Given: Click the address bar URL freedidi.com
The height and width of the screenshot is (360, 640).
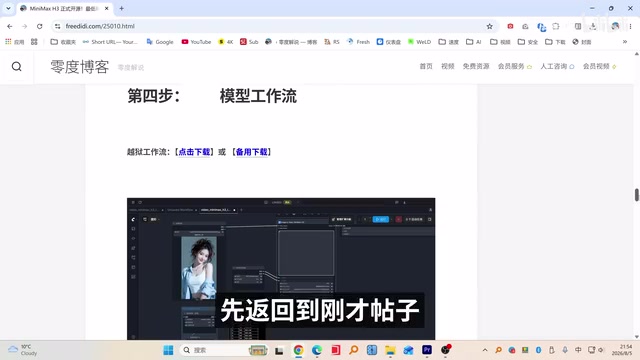Looking at the screenshot, I should click(100, 26).
